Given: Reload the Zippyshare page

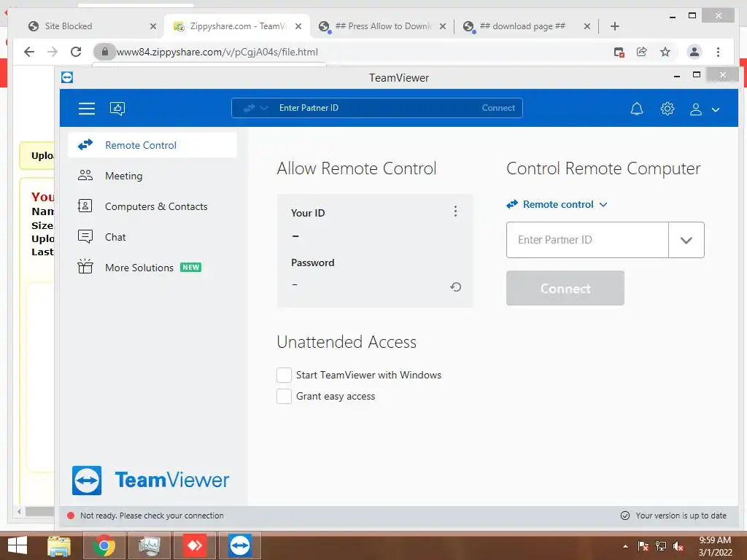Looking at the screenshot, I should [76, 52].
